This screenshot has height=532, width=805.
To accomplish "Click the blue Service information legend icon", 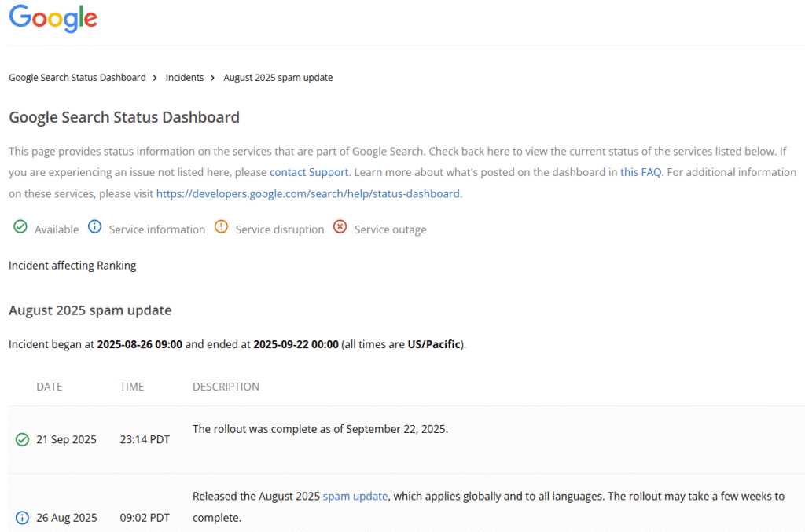I will (95, 228).
